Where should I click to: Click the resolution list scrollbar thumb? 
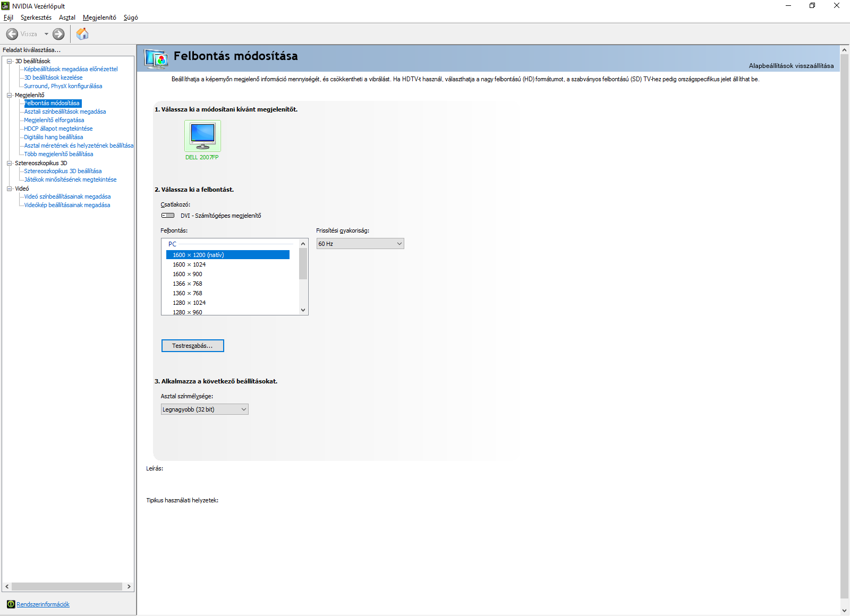[x=303, y=264]
